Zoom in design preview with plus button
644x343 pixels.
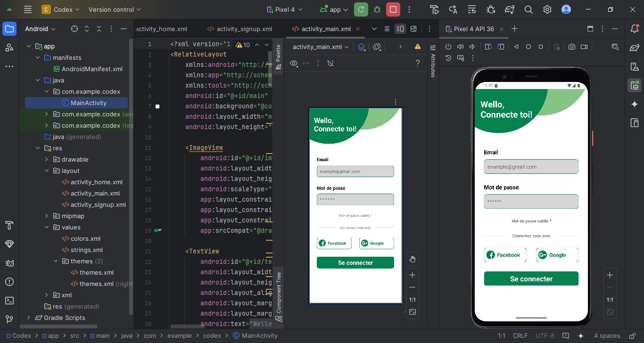413,275
